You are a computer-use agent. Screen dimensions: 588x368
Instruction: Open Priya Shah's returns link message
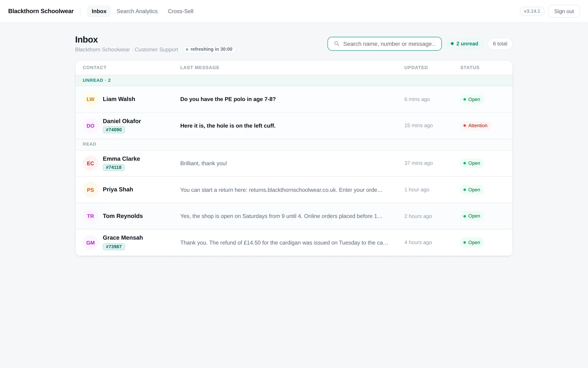point(281,190)
